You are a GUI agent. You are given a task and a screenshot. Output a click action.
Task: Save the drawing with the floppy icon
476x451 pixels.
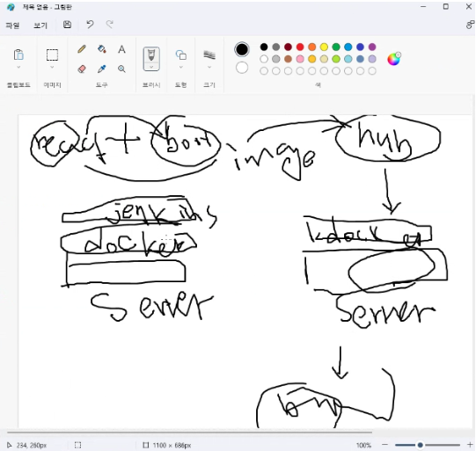pyautogui.click(x=67, y=25)
